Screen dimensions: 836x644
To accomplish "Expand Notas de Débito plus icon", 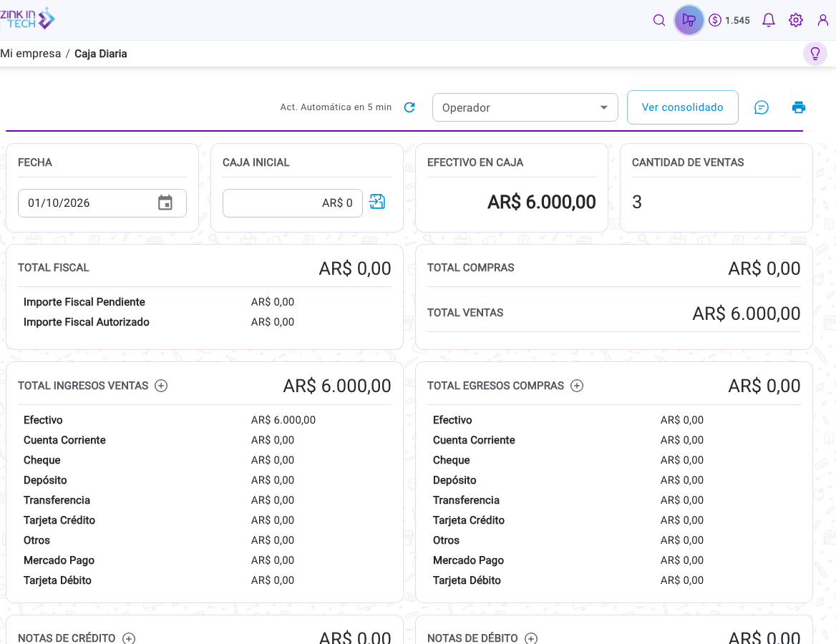I will point(531,638).
